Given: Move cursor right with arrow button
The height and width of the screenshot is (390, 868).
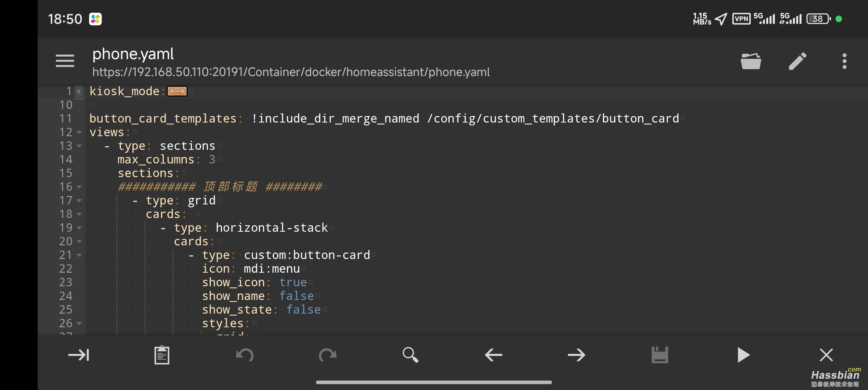Looking at the screenshot, I should pyautogui.click(x=576, y=355).
